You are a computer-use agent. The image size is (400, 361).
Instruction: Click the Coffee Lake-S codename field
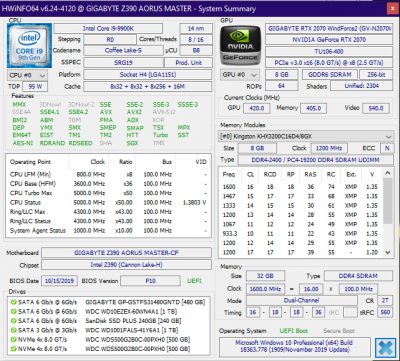point(123,51)
